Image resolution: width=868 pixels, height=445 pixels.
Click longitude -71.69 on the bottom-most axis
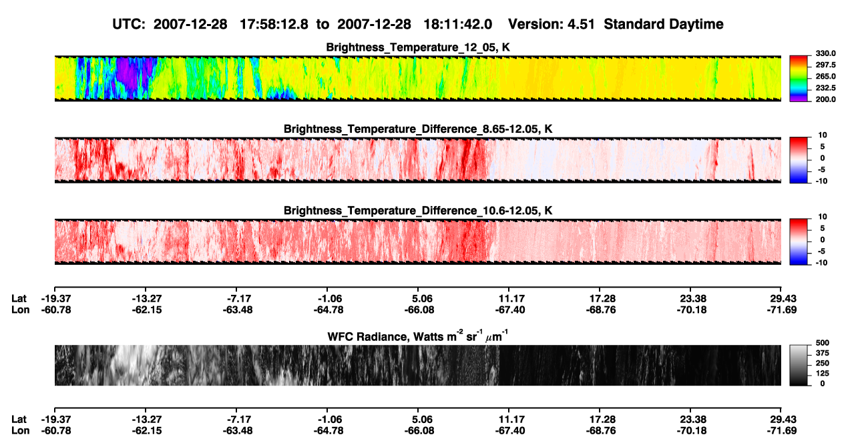tap(782, 430)
